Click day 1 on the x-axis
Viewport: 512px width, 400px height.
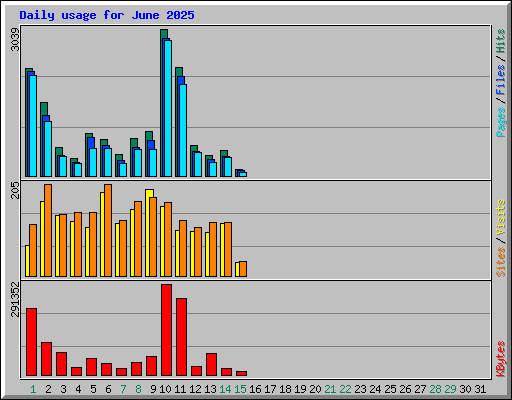[x=33, y=389]
